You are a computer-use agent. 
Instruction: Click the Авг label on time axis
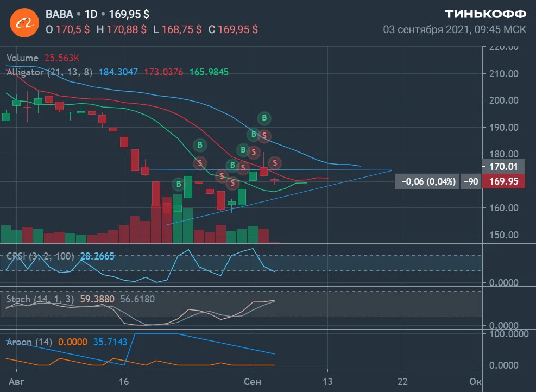[16, 381]
